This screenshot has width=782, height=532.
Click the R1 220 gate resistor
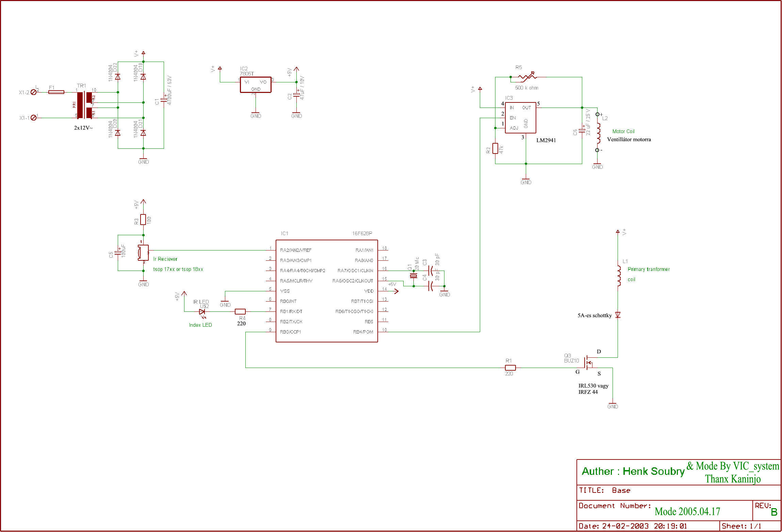[x=510, y=368]
